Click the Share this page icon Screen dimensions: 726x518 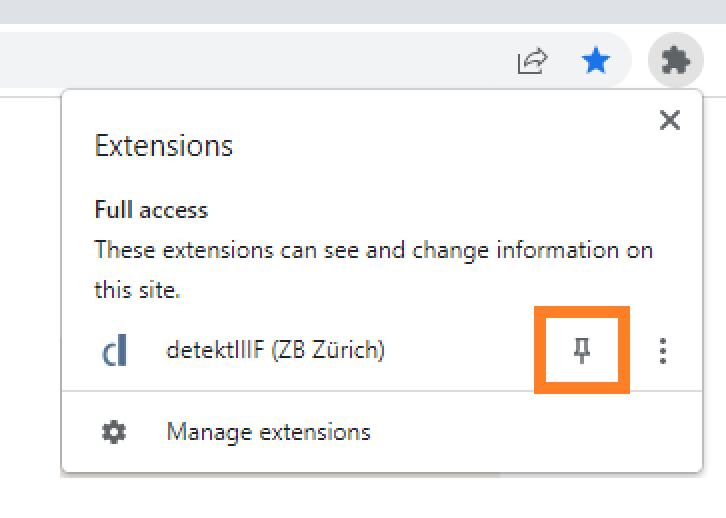[x=532, y=62]
